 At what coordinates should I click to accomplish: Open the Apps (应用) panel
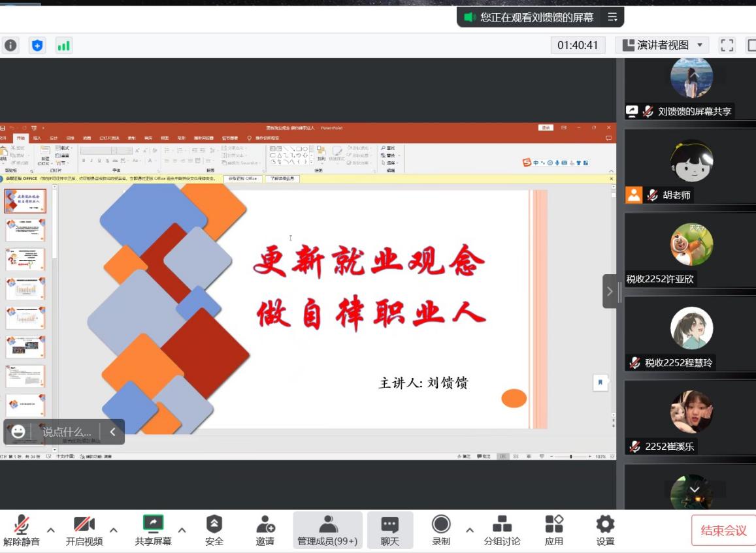coord(553,530)
